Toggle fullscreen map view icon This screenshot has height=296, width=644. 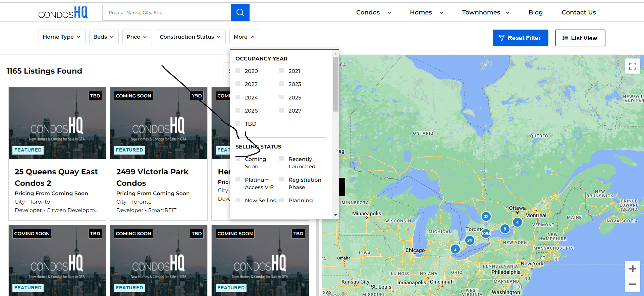tap(633, 66)
